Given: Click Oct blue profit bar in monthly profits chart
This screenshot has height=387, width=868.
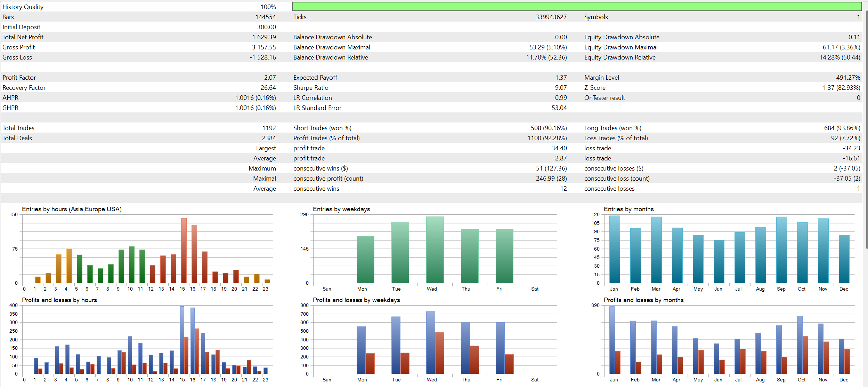Looking at the screenshot, I should click(800, 345).
